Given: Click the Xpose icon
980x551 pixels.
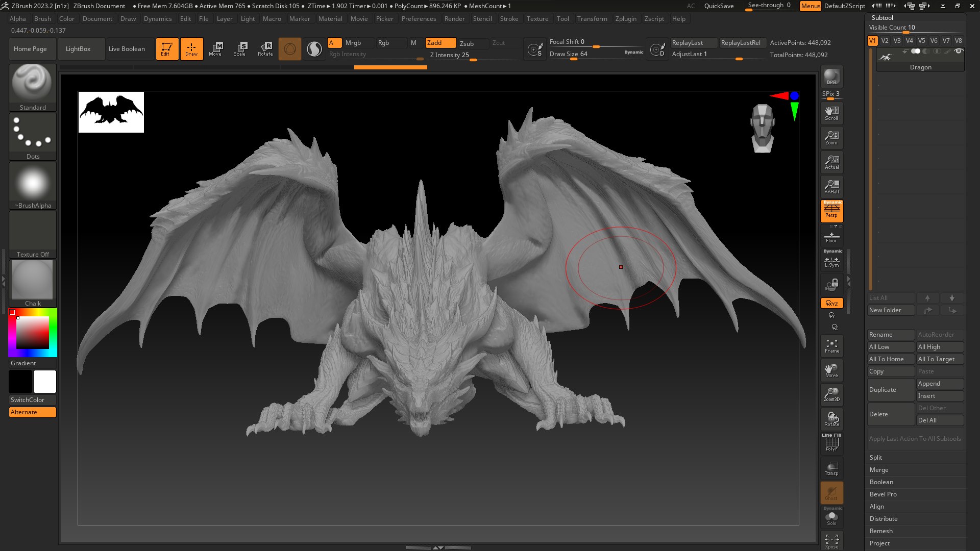Looking at the screenshot, I should click(x=831, y=541).
